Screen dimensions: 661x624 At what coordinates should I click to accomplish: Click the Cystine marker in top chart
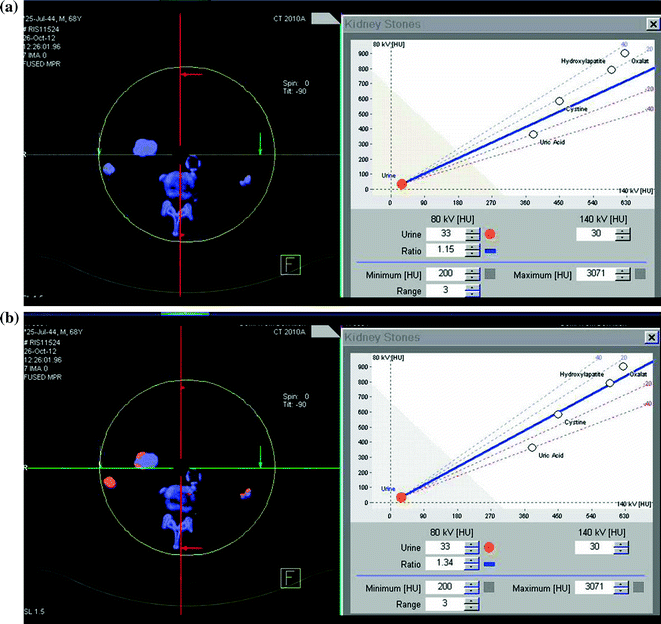559,101
